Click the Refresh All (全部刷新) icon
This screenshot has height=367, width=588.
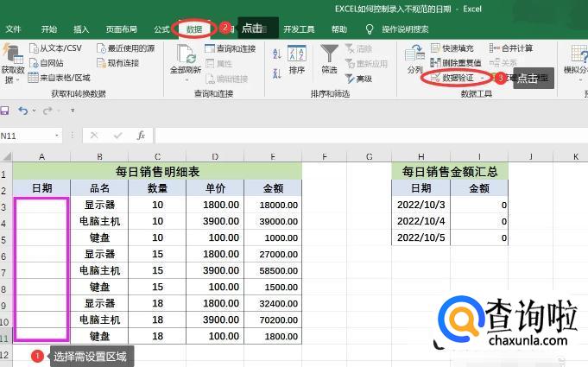coord(186,54)
